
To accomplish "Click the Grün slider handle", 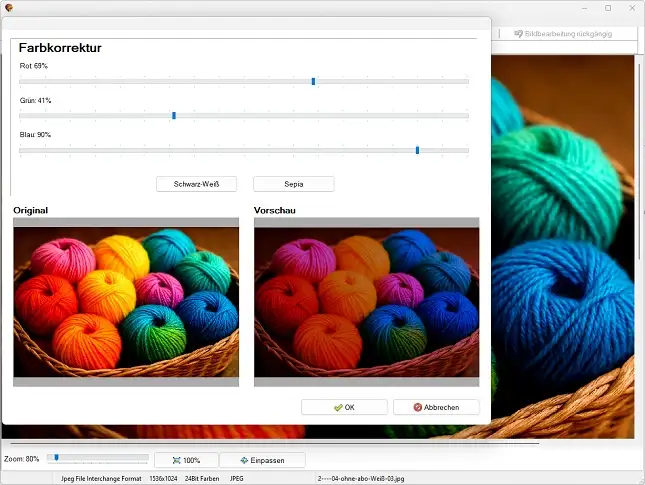I will [x=174, y=116].
